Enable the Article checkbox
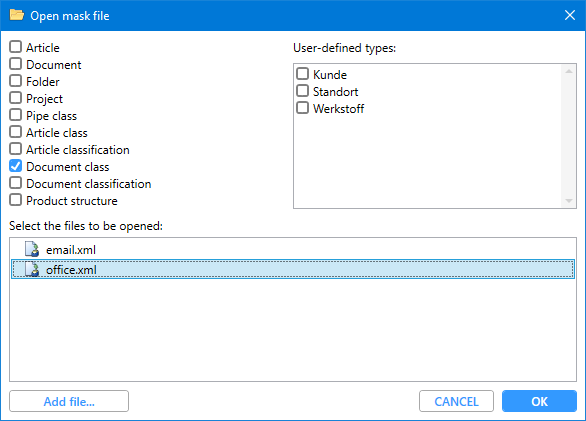586x421 pixels. [x=15, y=47]
